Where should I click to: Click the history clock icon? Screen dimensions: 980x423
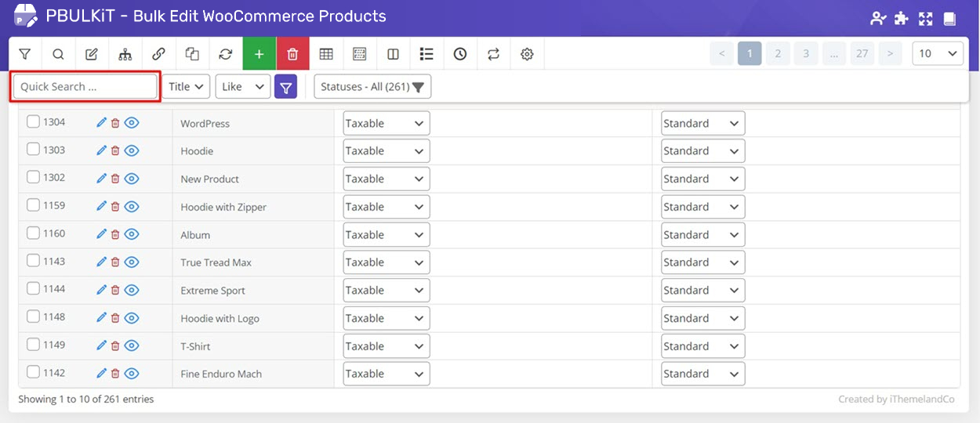click(x=460, y=54)
